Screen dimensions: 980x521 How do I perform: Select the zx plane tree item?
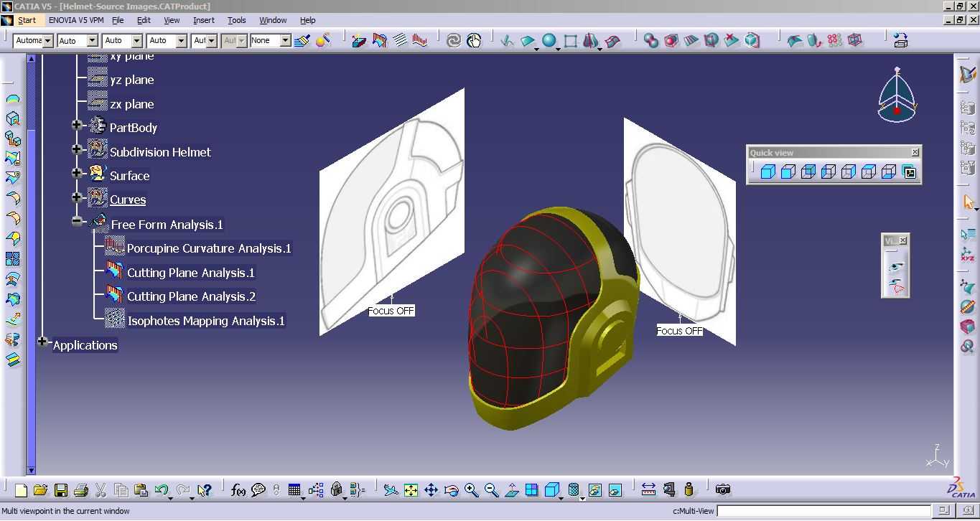131,104
